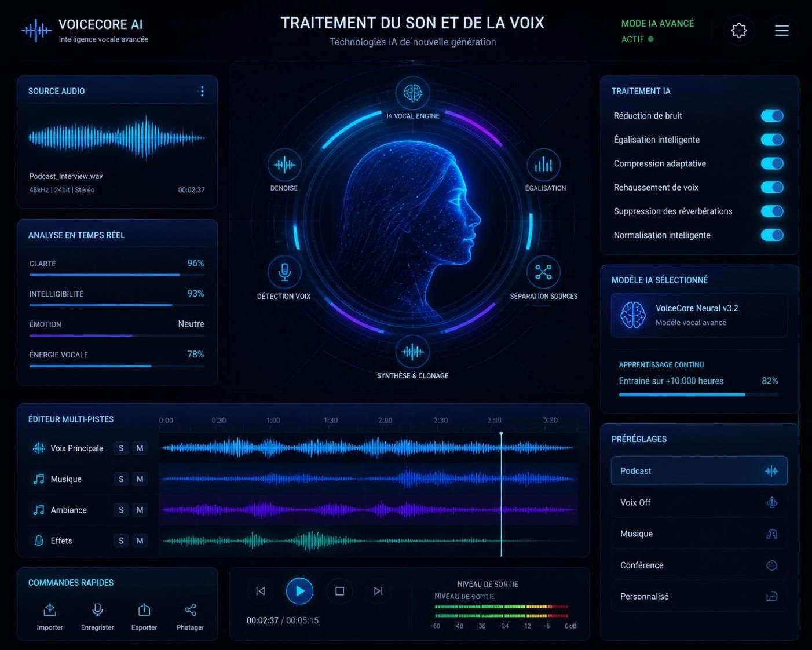Click the Énergie vocale progress bar

click(116, 366)
